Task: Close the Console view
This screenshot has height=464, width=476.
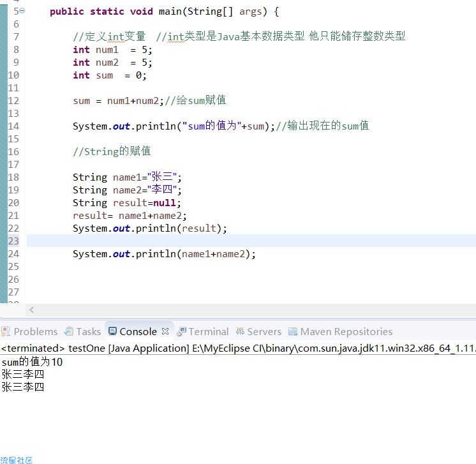Action: point(165,331)
